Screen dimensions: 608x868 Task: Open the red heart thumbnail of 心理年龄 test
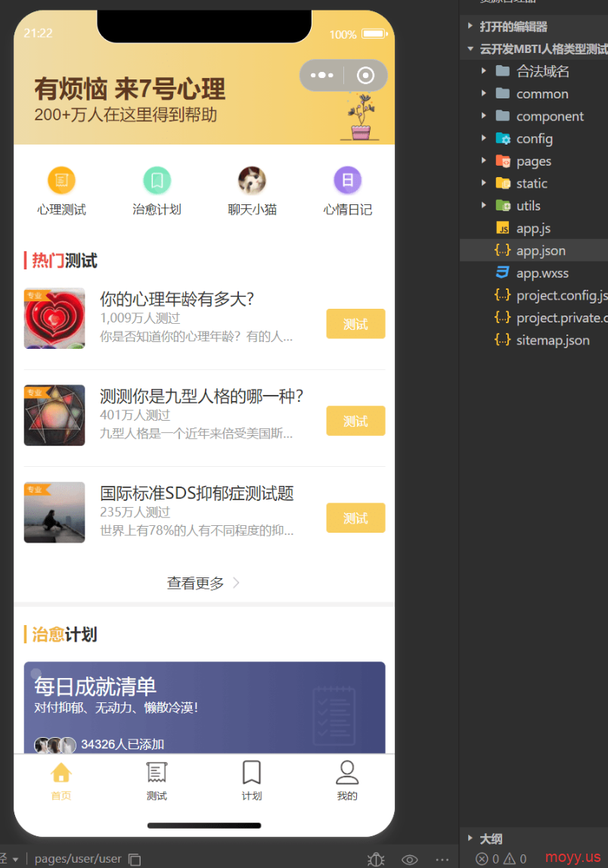[54, 319]
